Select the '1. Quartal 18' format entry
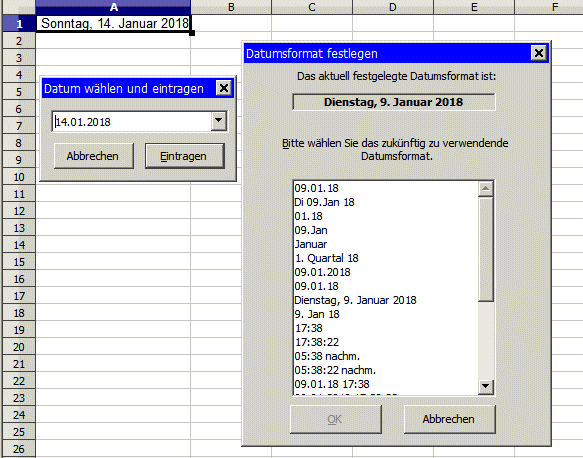Image resolution: width=583 pixels, height=458 pixels. pyautogui.click(x=326, y=258)
